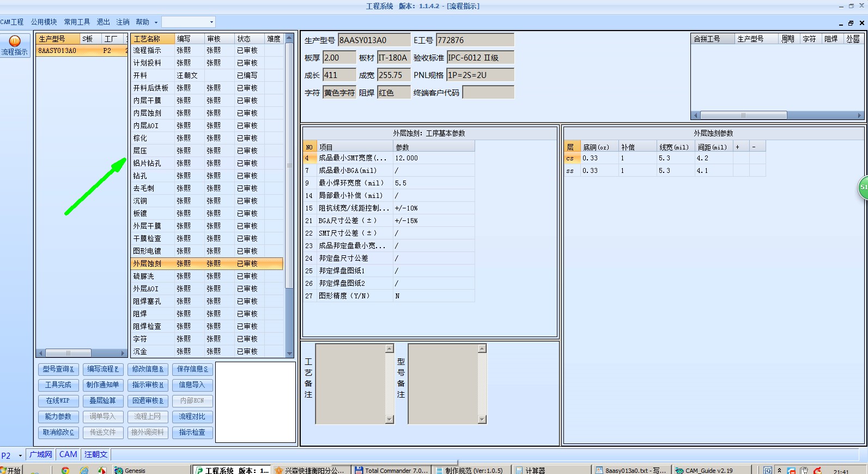Select the ss layer row in 外层蚀刻参数
This screenshot has width=868, height=474.
pos(665,171)
